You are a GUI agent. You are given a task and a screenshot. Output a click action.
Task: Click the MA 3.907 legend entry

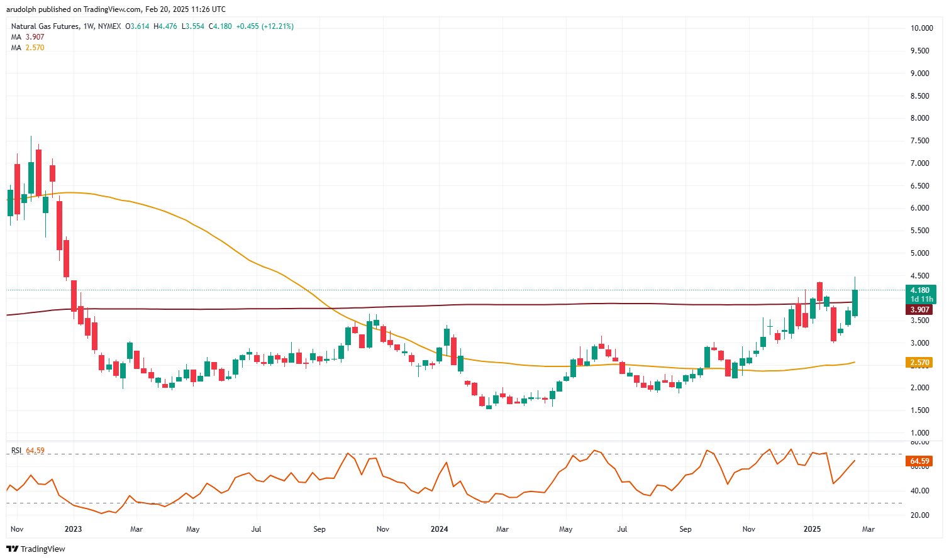[x=28, y=37]
